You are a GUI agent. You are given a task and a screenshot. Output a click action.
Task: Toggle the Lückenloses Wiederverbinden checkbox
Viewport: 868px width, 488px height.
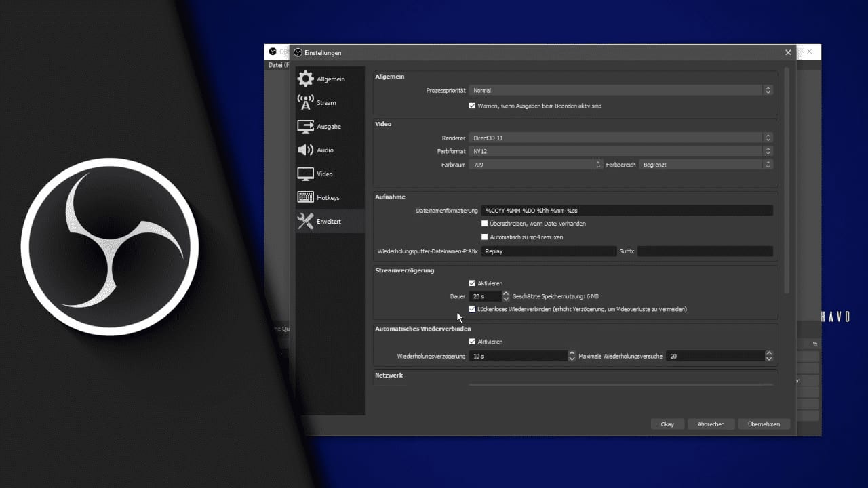click(472, 309)
